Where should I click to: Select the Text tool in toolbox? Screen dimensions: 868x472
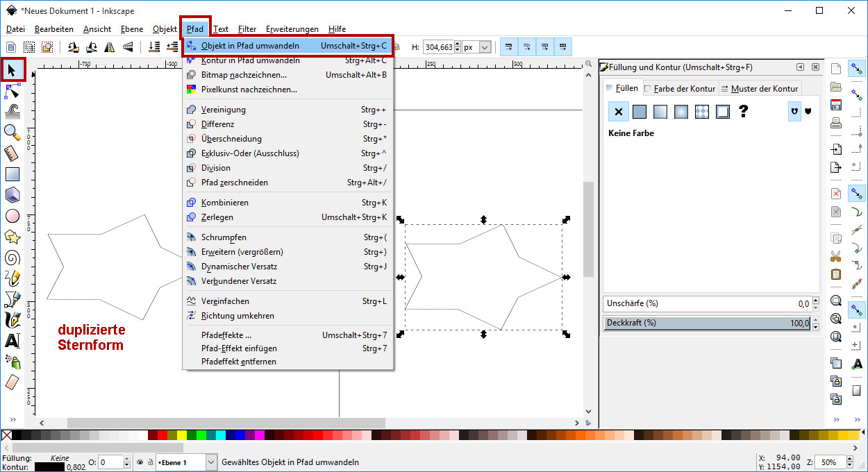tap(12, 341)
